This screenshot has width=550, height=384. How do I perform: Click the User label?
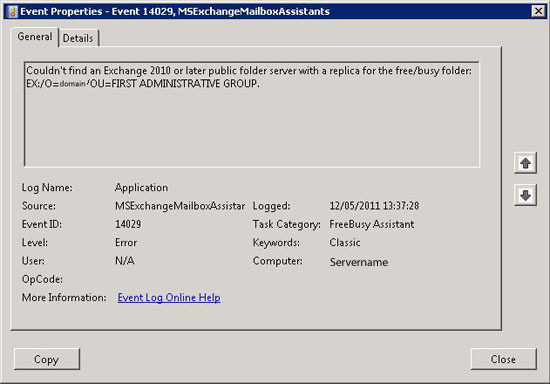tap(33, 261)
